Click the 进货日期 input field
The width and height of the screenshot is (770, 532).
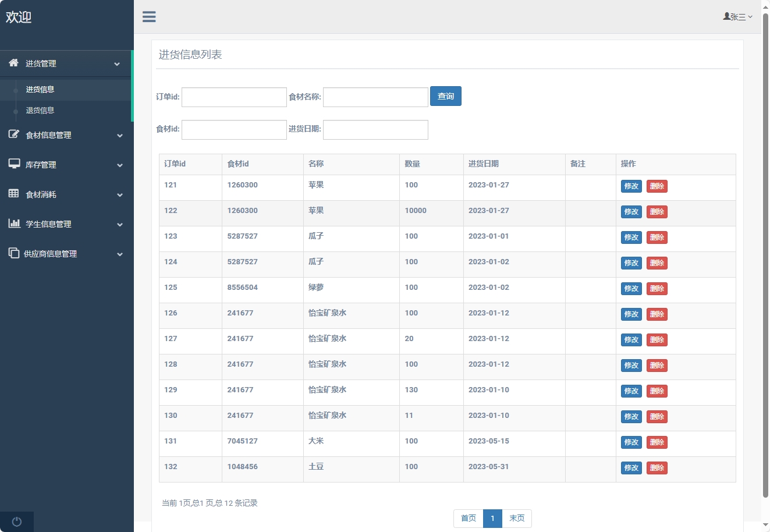[375, 130]
